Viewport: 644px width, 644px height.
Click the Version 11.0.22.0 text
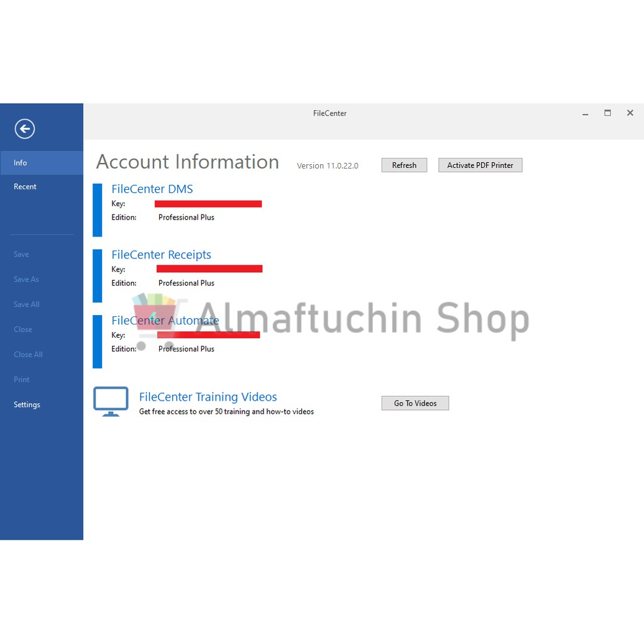327,165
